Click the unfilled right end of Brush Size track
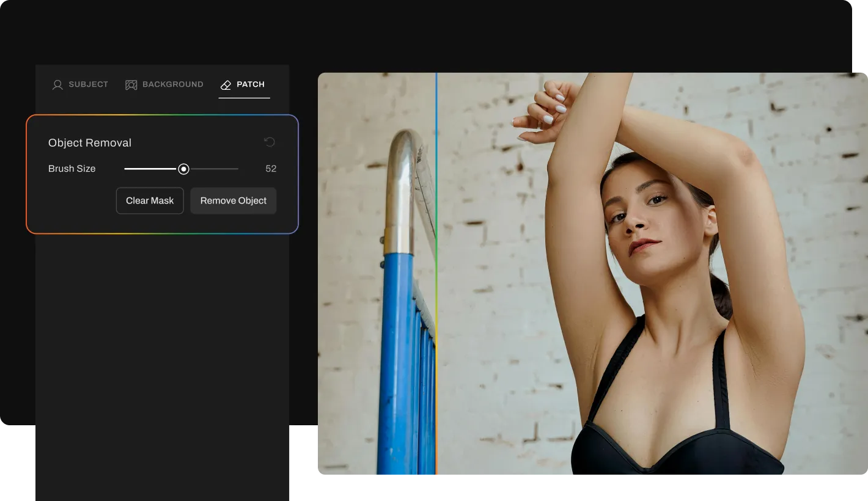The image size is (868, 501). [220, 169]
